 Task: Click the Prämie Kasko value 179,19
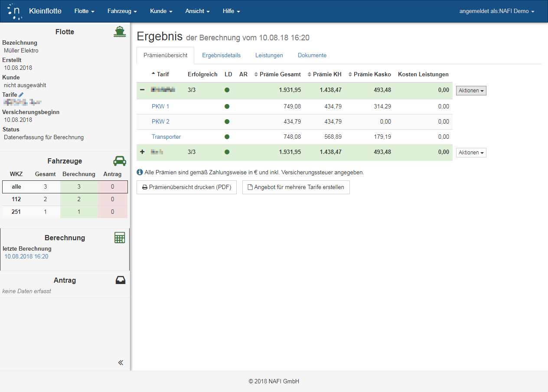(382, 137)
